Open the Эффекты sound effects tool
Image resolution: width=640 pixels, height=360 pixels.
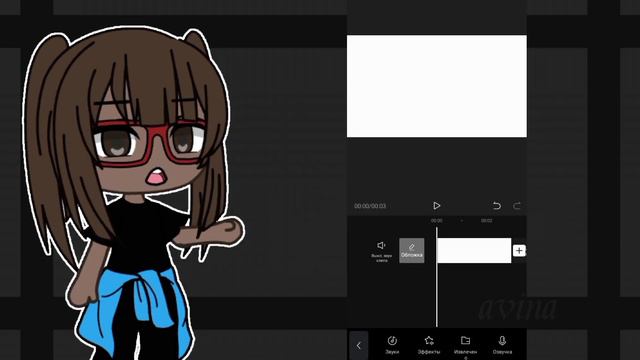tap(429, 345)
